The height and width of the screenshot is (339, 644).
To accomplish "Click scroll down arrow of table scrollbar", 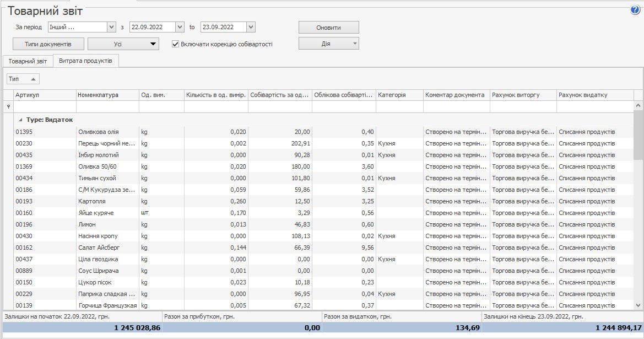I will coord(638,305).
